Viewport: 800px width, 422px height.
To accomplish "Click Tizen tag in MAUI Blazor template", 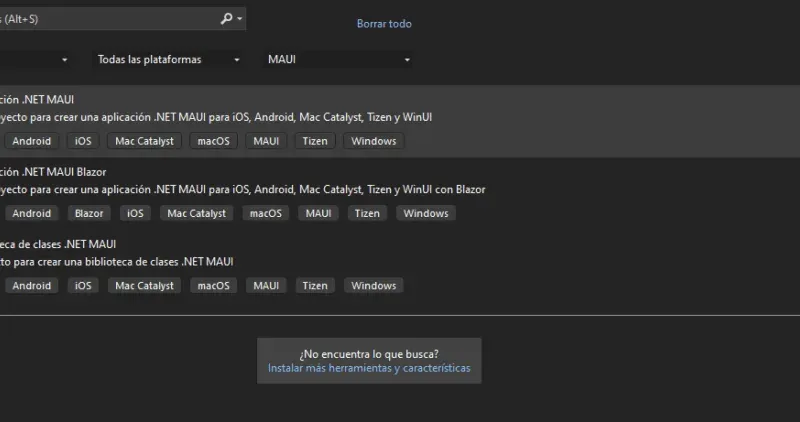I will [x=367, y=214].
